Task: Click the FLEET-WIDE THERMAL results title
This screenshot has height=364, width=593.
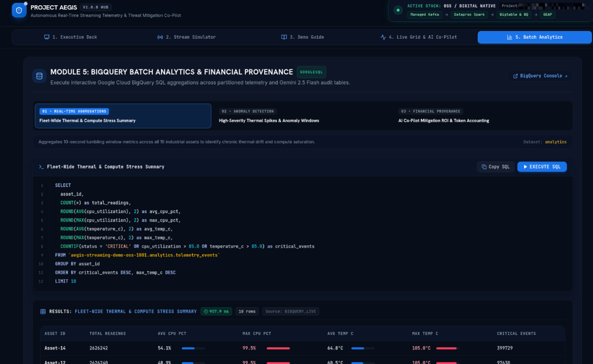Action: click(x=136, y=311)
